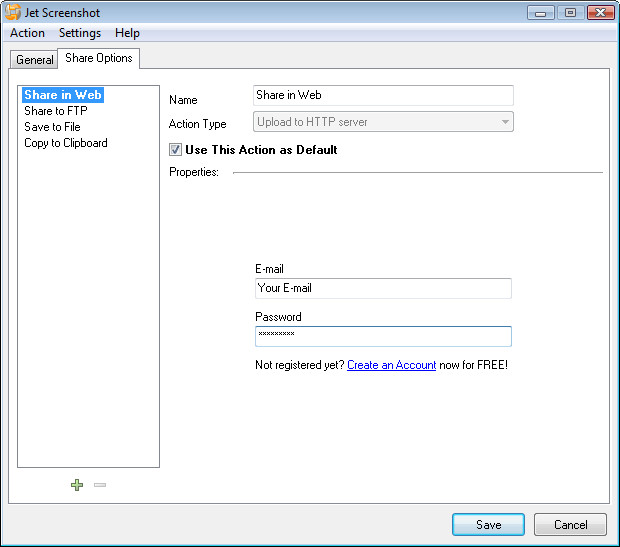Switch to the General tab

click(35, 60)
